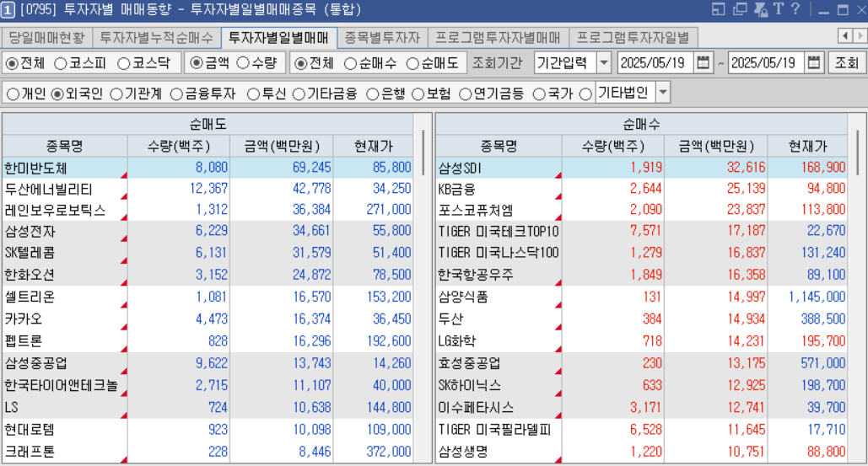Switch to the 종목별투자자 tab
The width and height of the screenshot is (868, 466).
click(x=382, y=38)
